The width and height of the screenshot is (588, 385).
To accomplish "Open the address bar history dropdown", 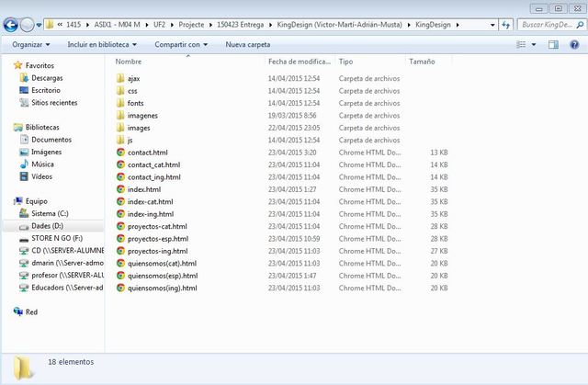I will tap(492, 25).
